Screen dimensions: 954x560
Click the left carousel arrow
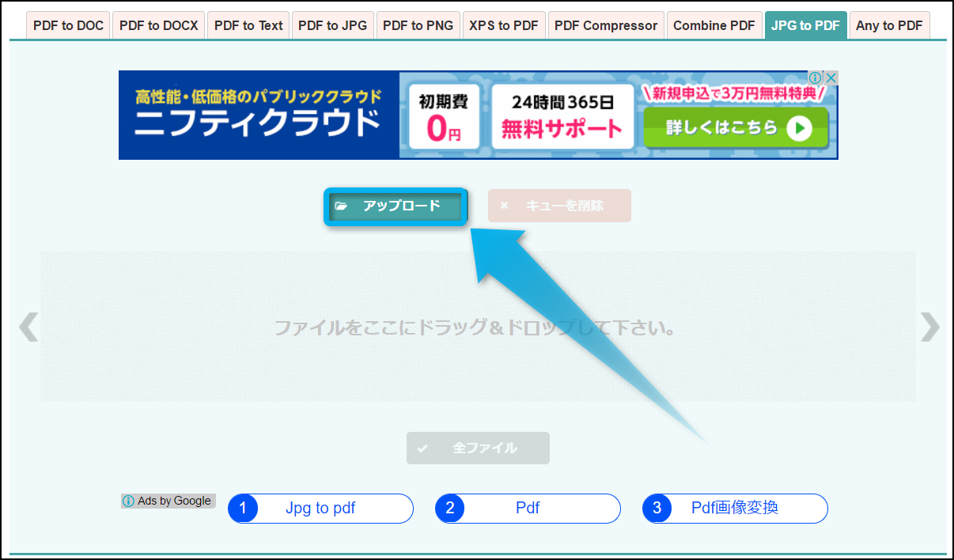pyautogui.click(x=28, y=327)
